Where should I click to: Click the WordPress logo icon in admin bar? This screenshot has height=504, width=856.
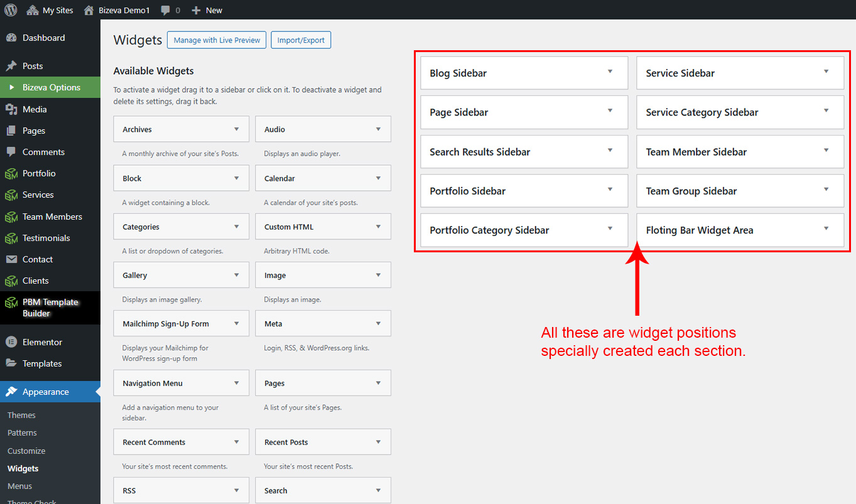tap(11, 10)
